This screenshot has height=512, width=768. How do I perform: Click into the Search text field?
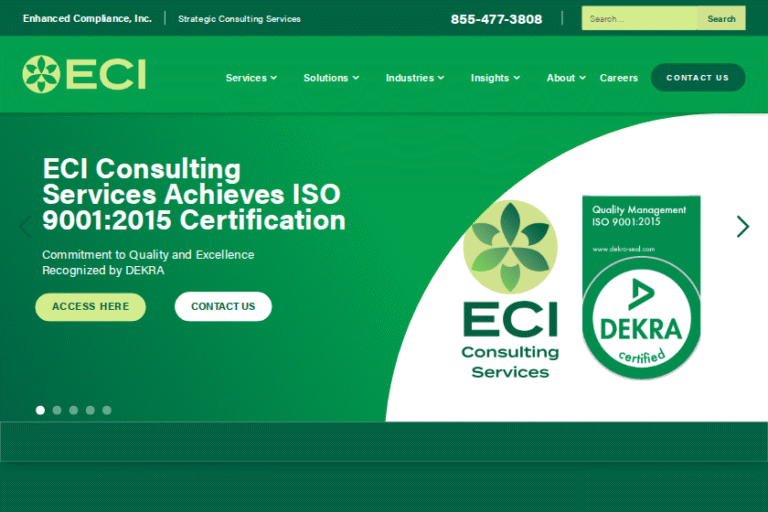click(639, 19)
